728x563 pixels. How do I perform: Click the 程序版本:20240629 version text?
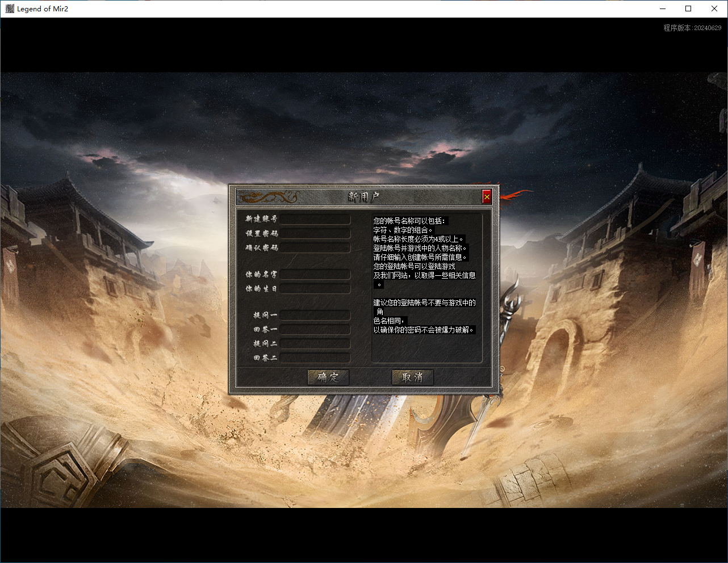tap(692, 28)
